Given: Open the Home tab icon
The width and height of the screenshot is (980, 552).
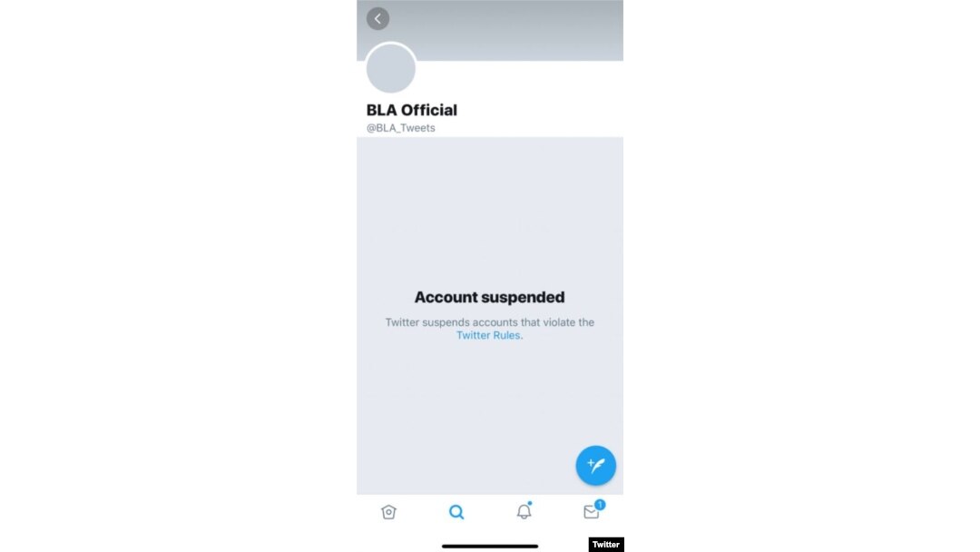Looking at the screenshot, I should 388,512.
